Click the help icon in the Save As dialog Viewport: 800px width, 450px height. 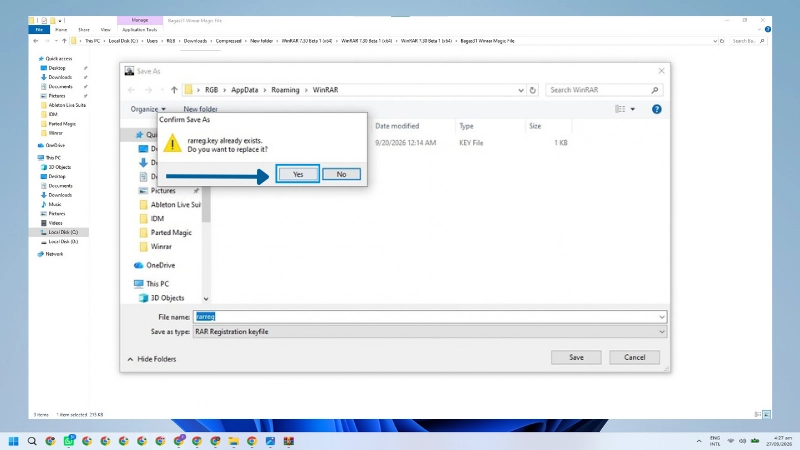[657, 109]
